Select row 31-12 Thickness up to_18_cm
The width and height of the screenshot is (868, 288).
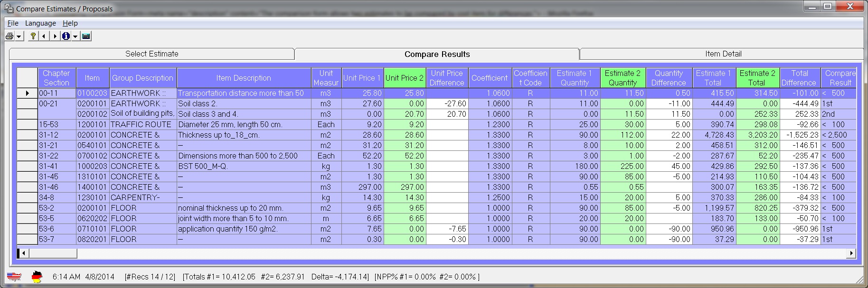coord(244,135)
